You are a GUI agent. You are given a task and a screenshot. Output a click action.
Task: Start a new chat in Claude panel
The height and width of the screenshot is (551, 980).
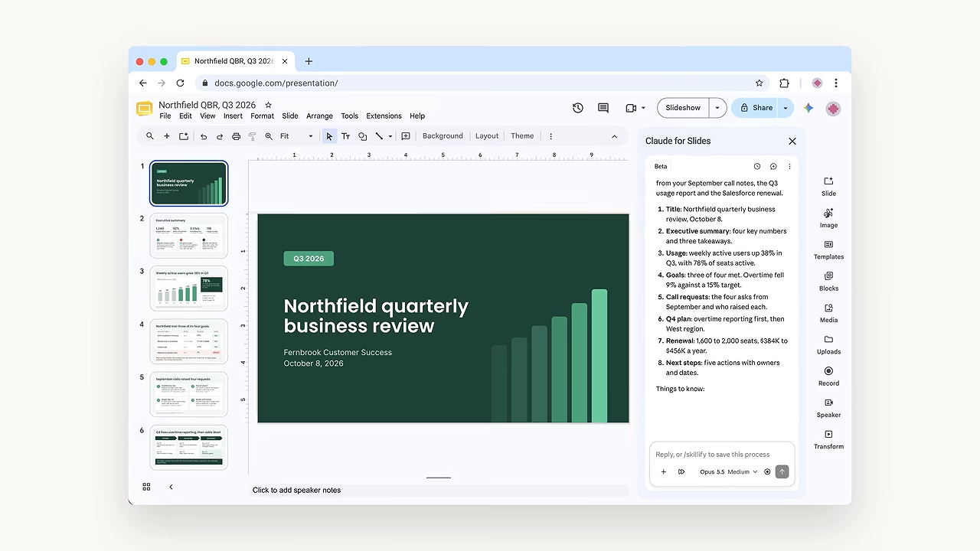pyautogui.click(x=773, y=166)
